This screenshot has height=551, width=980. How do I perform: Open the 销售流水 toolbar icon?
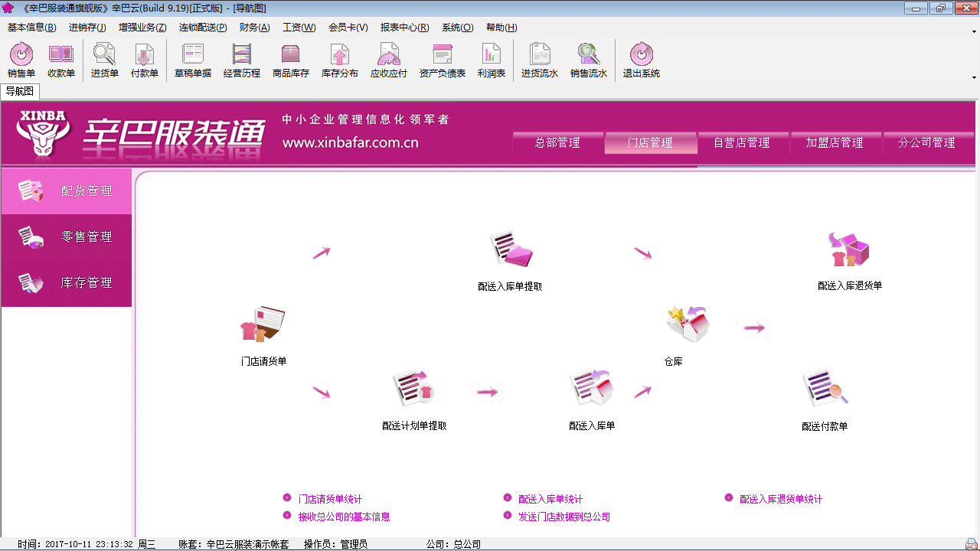pyautogui.click(x=589, y=61)
